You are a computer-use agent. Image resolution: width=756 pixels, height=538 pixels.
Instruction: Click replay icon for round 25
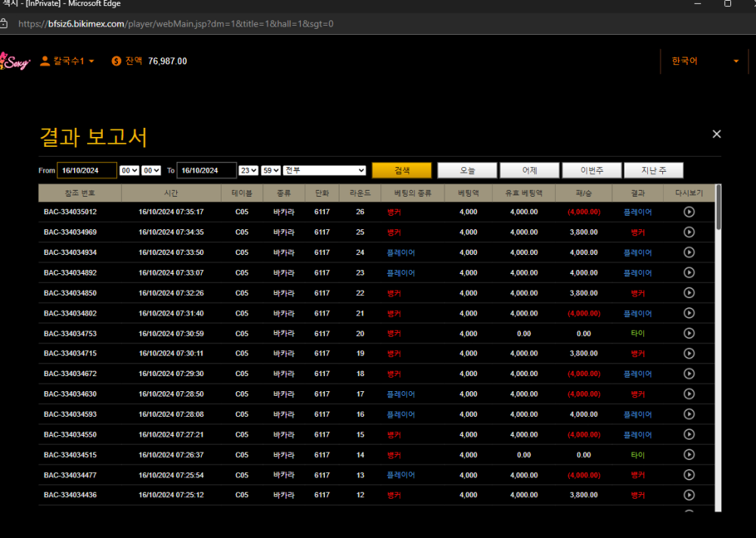[689, 232]
